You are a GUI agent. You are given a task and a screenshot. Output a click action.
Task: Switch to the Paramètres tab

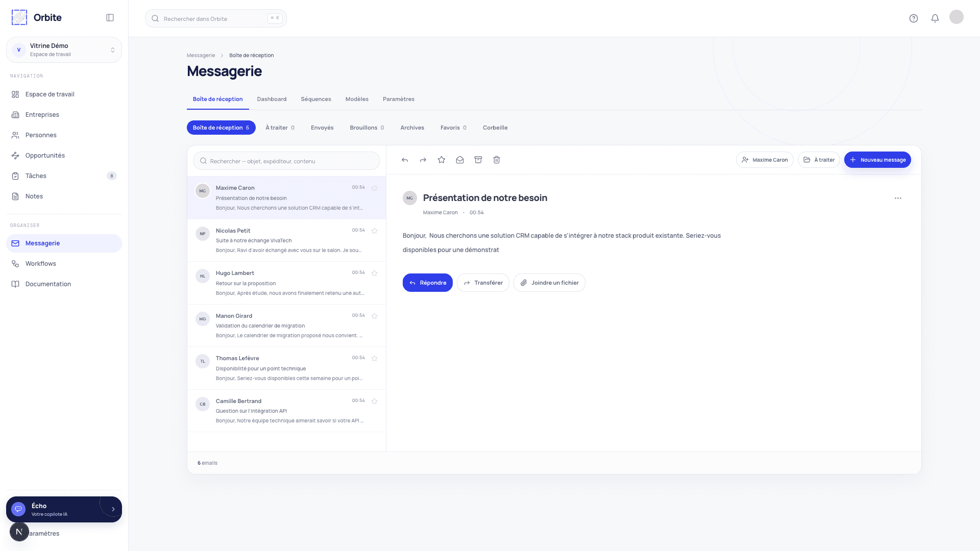[399, 99]
